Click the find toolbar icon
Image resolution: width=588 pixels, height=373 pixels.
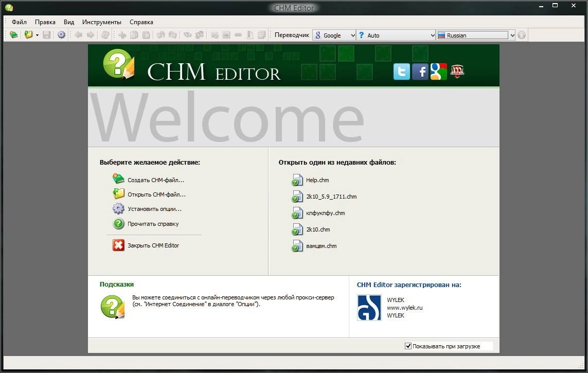click(187, 35)
